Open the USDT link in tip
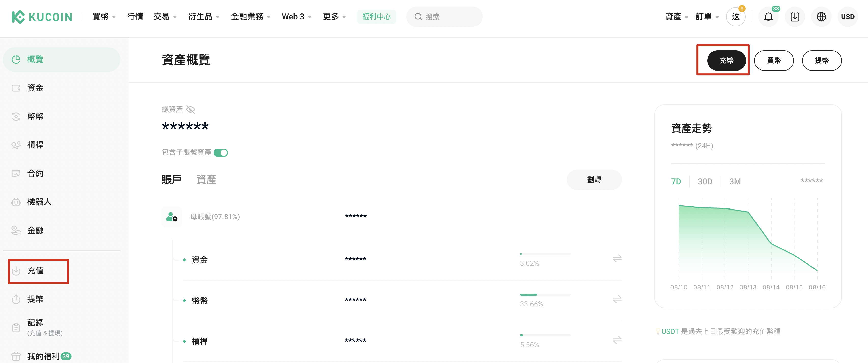This screenshot has width=868, height=363. pyautogui.click(x=670, y=331)
